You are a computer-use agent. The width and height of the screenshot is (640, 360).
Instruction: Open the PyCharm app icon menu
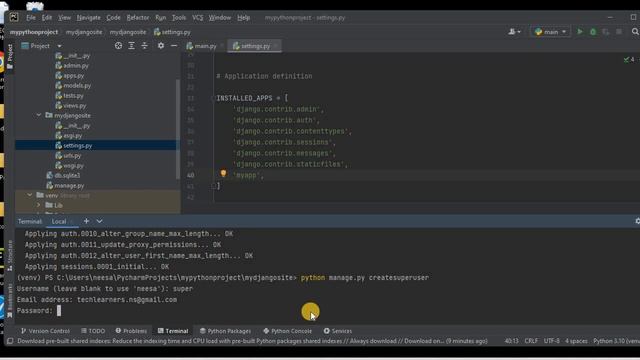coord(14,18)
